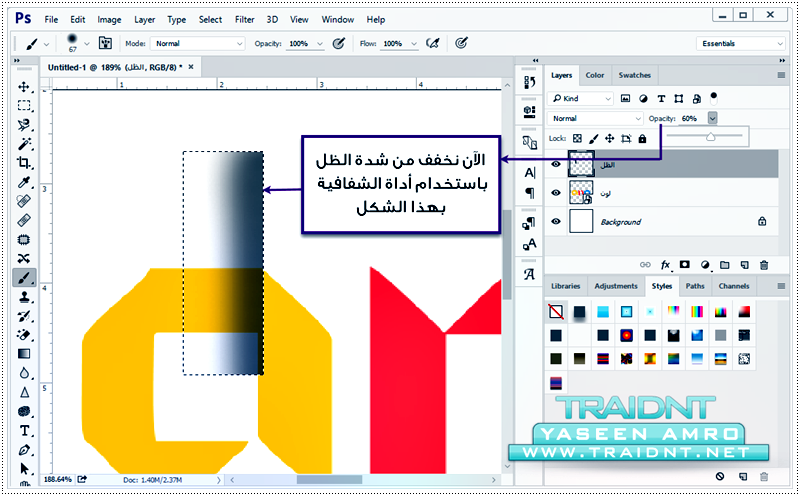Viewport: 800px width, 496px height.
Task: Hide the الظل layer
Action: (x=556, y=164)
